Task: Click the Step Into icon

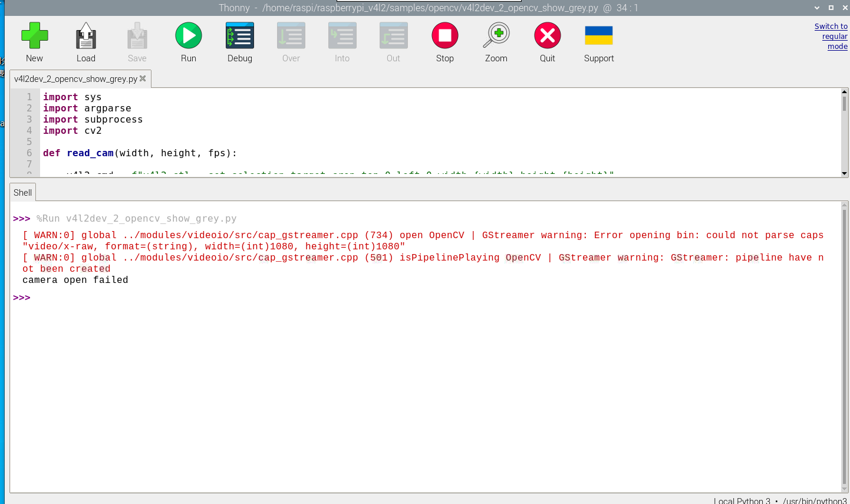Action: pos(342,36)
